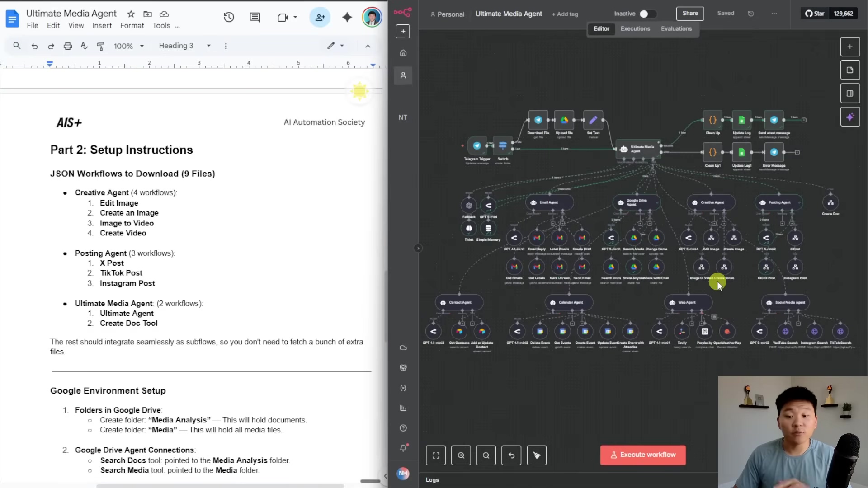Screen dimensions: 868x488
Task: Click the Add tag field
Action: [565, 14]
